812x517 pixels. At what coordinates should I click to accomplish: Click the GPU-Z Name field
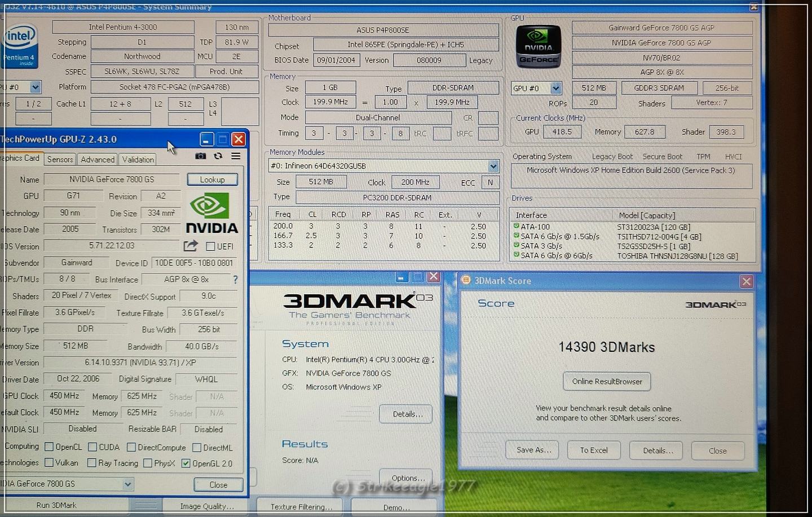(112, 179)
